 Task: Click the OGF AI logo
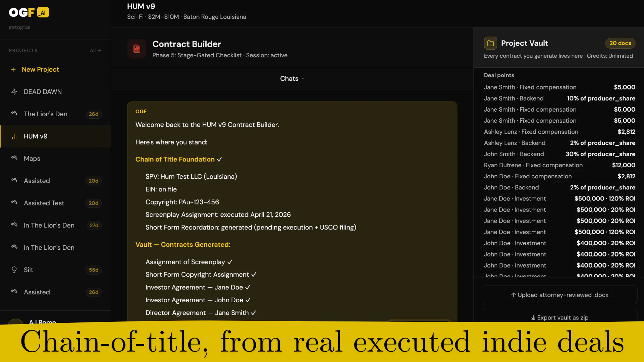[29, 12]
